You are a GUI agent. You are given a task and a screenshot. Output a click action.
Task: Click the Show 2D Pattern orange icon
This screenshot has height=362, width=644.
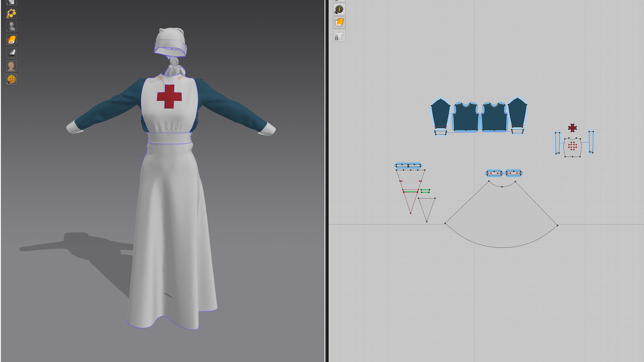[x=339, y=21]
